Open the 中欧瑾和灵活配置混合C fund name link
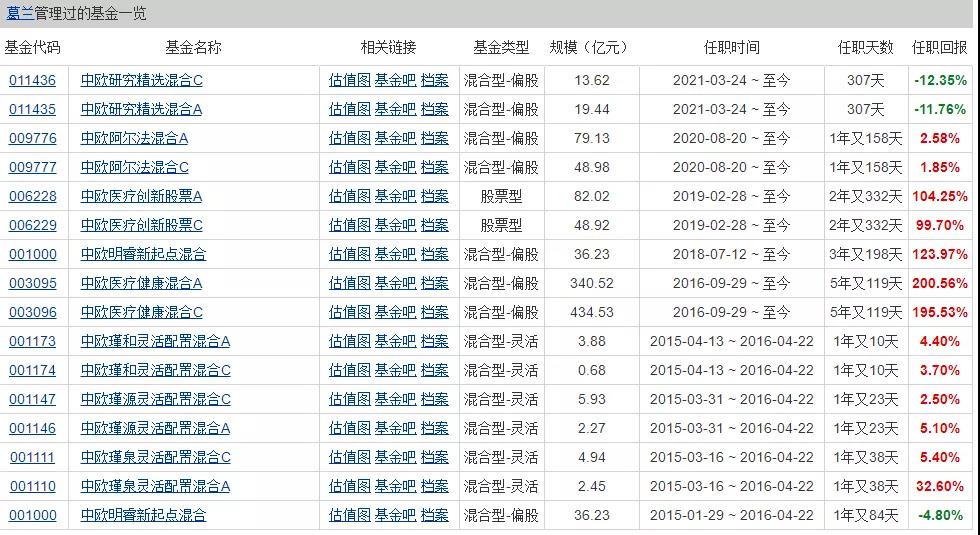The width and height of the screenshot is (980, 535). coord(156,370)
